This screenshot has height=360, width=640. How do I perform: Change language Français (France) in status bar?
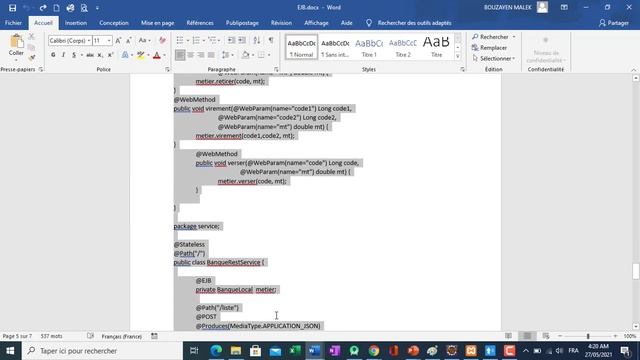(x=122, y=336)
